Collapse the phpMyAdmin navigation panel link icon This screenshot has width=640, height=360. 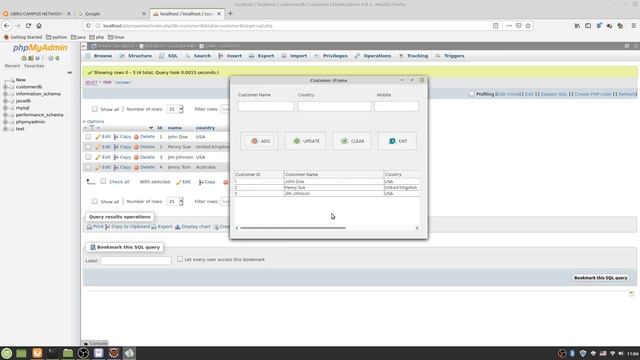pyautogui.click(x=69, y=73)
